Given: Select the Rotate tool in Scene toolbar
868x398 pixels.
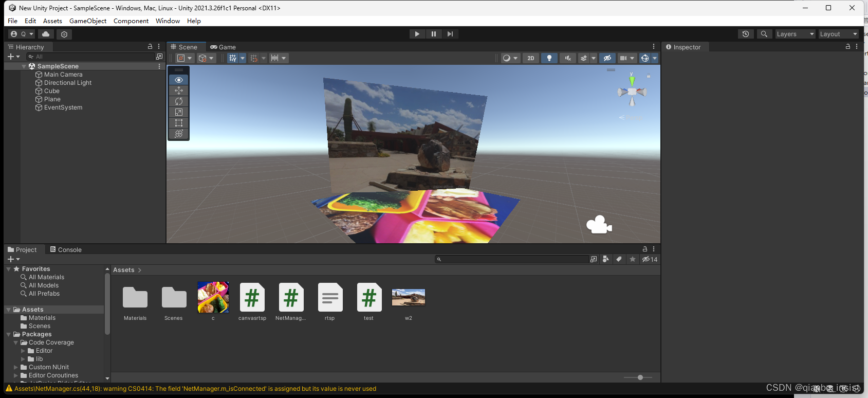Looking at the screenshot, I should [179, 101].
